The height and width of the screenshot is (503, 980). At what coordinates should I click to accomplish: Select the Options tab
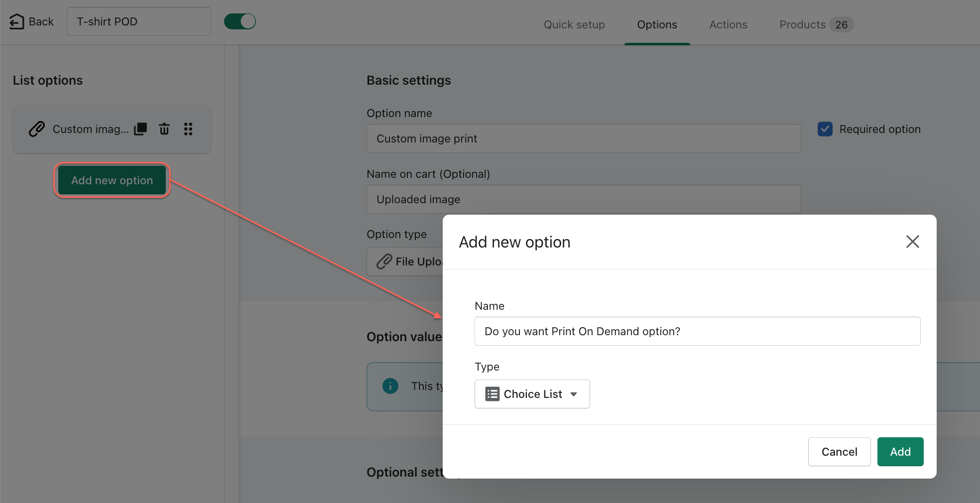(657, 24)
